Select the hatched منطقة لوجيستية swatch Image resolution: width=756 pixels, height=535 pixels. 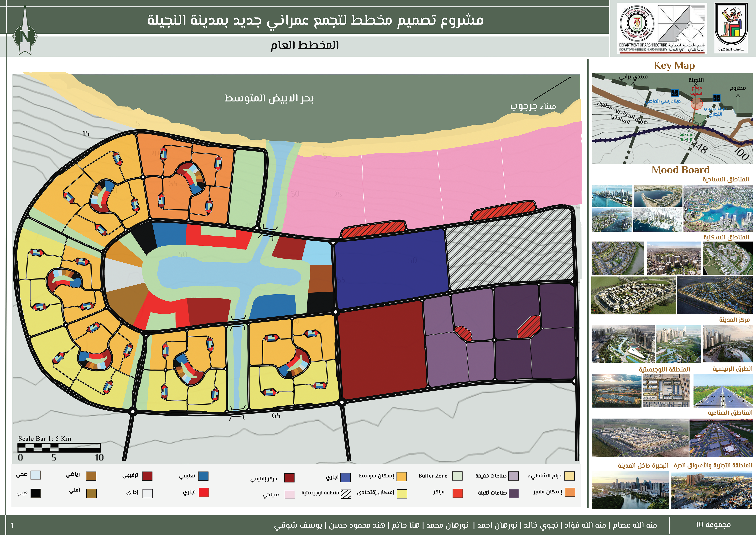click(346, 494)
